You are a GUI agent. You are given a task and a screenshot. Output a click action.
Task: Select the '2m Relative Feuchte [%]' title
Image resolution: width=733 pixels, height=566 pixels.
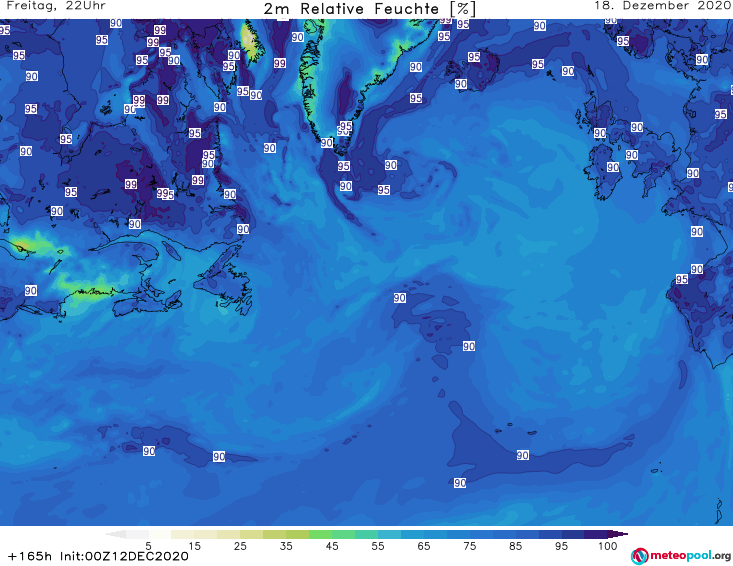click(369, 9)
